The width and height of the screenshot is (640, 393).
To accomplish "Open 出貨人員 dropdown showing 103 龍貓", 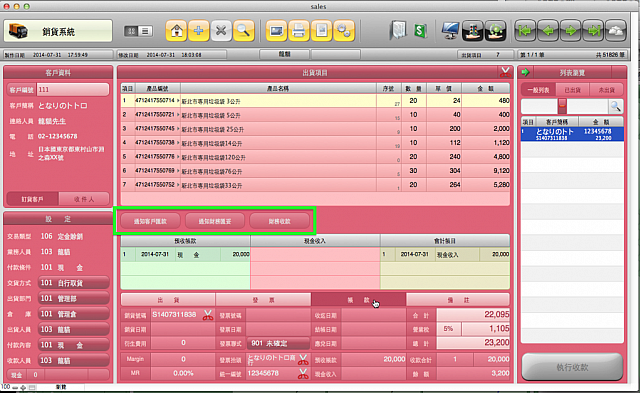I will point(73,329).
